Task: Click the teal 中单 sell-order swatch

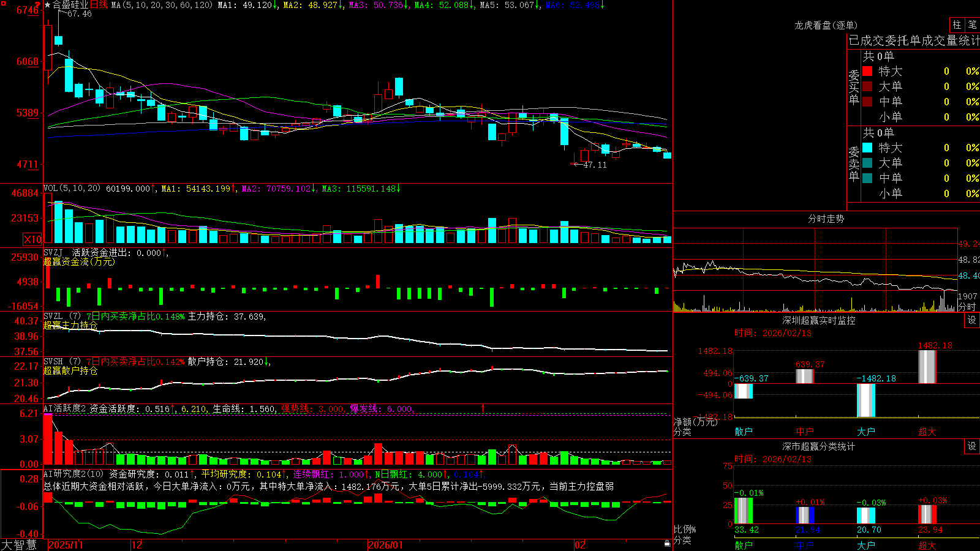Action: click(867, 178)
